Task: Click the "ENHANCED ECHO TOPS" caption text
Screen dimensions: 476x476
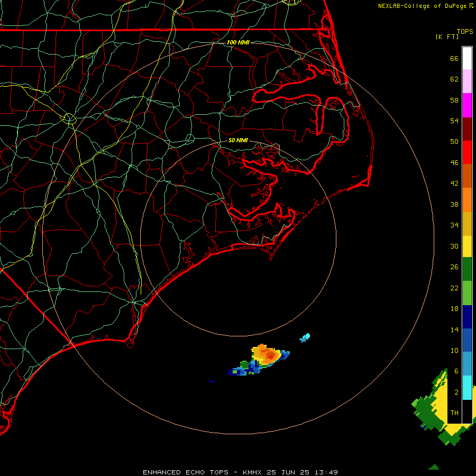Action: [186, 472]
